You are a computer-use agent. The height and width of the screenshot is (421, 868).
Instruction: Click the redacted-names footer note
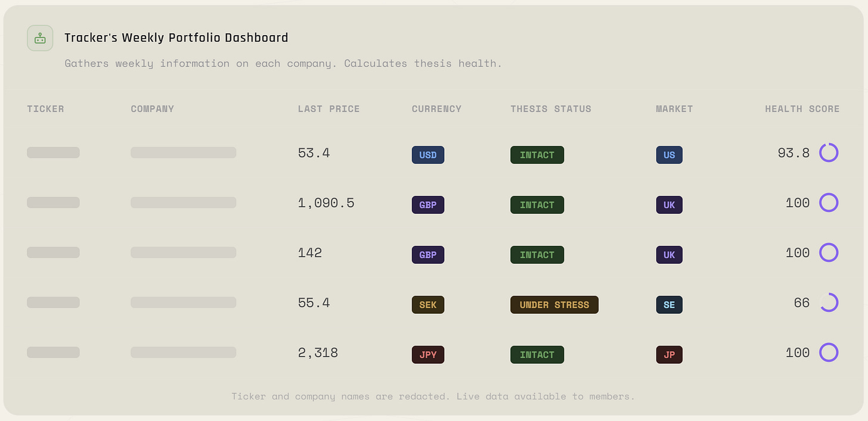pyautogui.click(x=433, y=396)
